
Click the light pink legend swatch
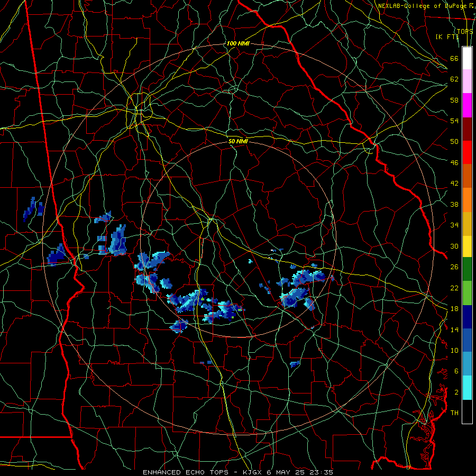coord(467,81)
